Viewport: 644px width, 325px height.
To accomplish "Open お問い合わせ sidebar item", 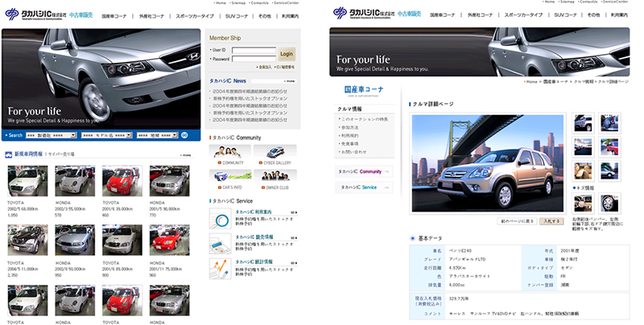I will 353,152.
